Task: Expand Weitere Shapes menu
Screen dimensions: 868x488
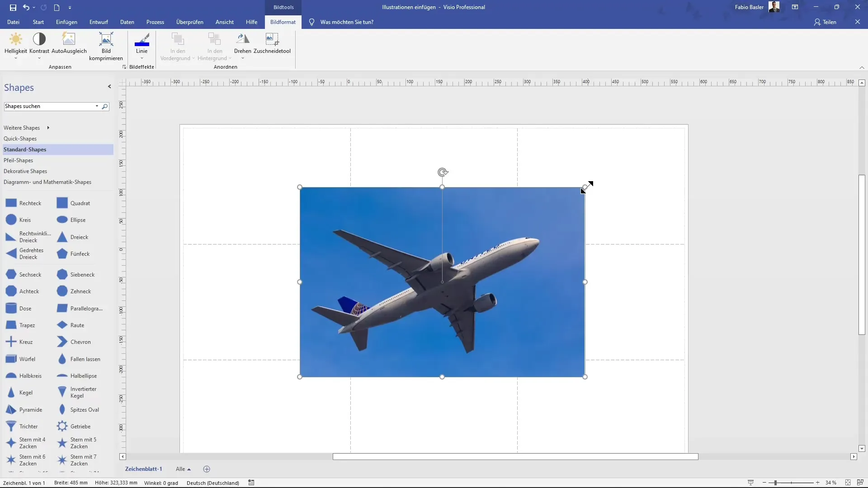Action: 26,128
